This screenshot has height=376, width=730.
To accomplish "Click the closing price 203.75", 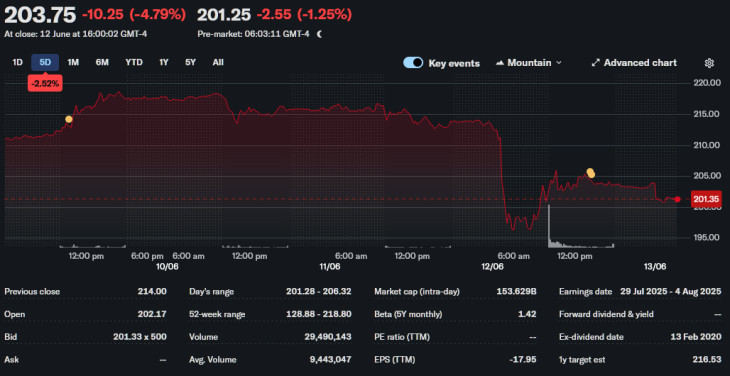I will [x=40, y=15].
